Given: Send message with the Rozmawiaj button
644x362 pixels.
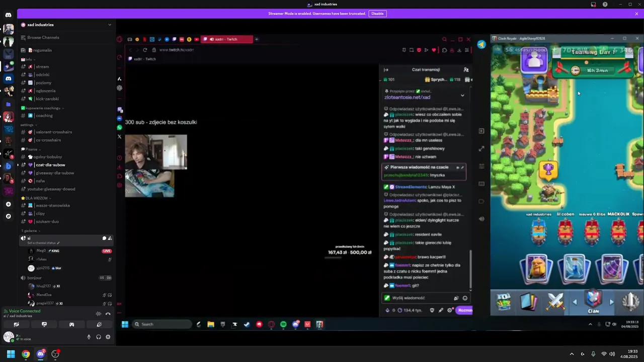Looking at the screenshot, I should (464, 310).
